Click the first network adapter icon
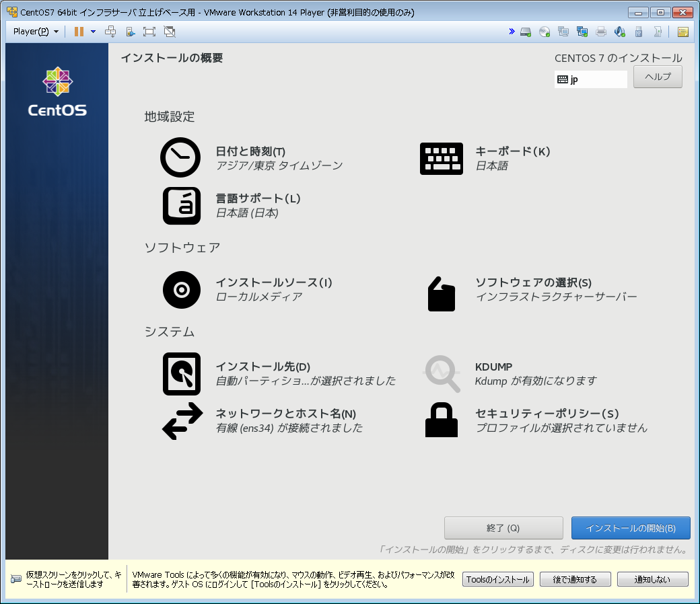 tap(563, 32)
